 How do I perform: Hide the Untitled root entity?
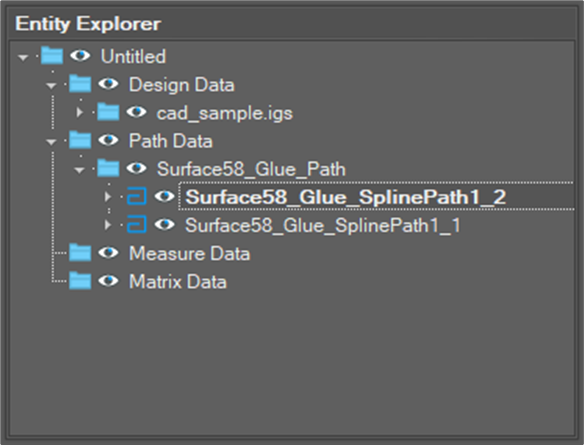(x=80, y=56)
